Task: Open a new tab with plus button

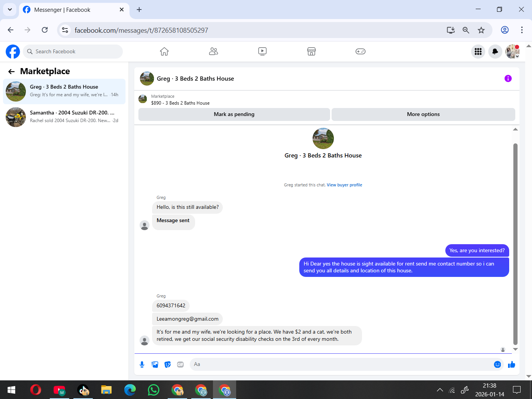Action: point(139,10)
